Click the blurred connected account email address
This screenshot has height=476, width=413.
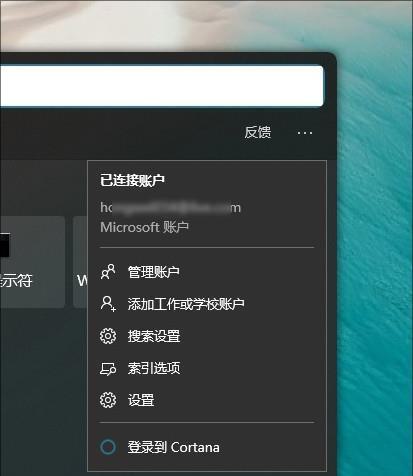170,207
